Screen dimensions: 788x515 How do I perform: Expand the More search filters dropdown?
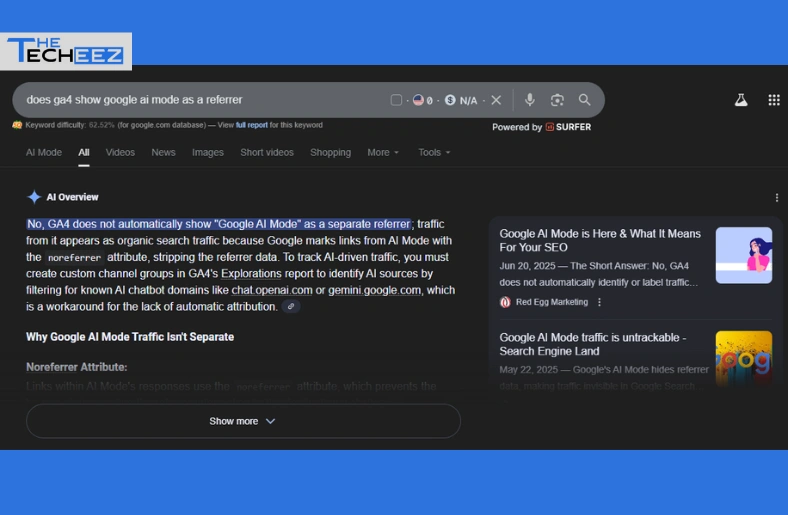pyautogui.click(x=383, y=153)
